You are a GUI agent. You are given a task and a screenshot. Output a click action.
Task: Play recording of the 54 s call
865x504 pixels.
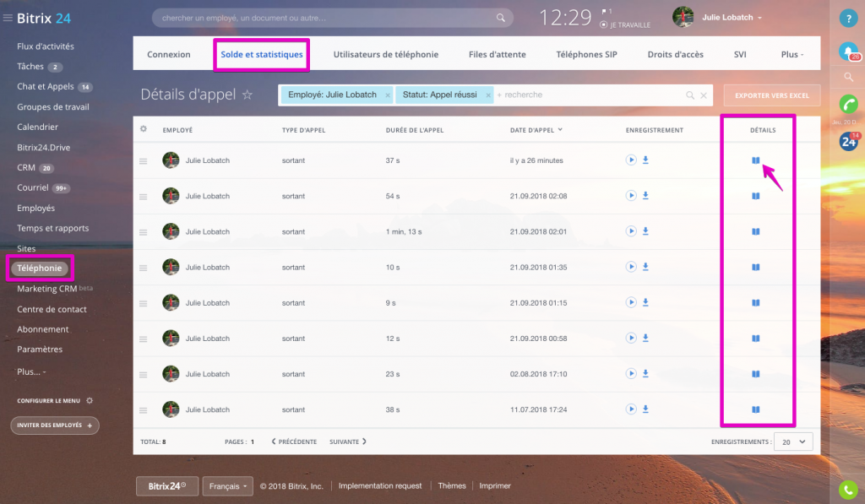(630, 195)
